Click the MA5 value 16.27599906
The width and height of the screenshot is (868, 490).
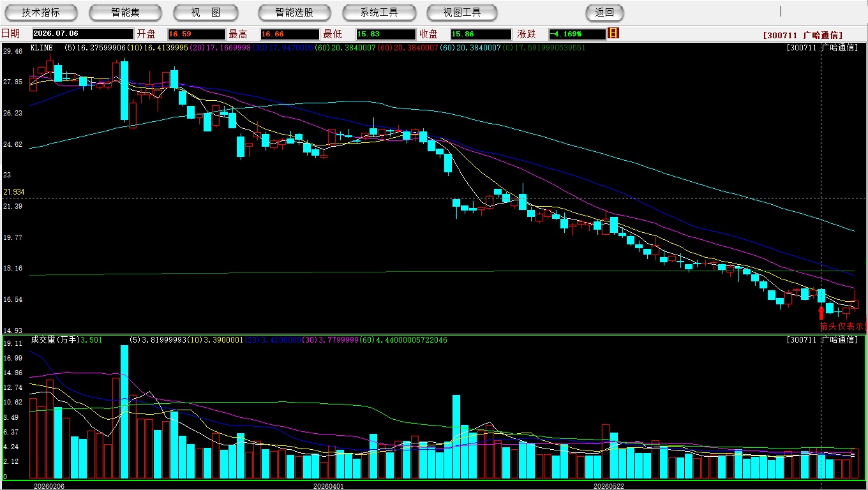tap(101, 47)
